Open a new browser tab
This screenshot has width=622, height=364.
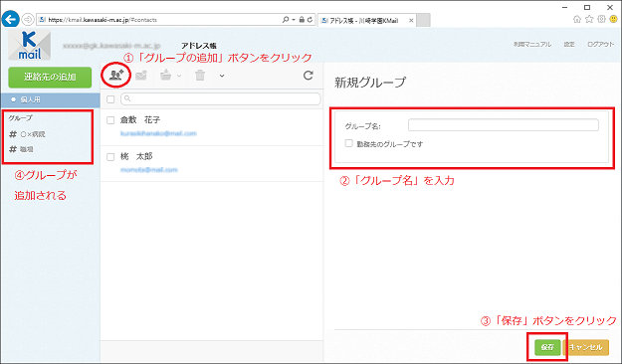tap(423, 20)
